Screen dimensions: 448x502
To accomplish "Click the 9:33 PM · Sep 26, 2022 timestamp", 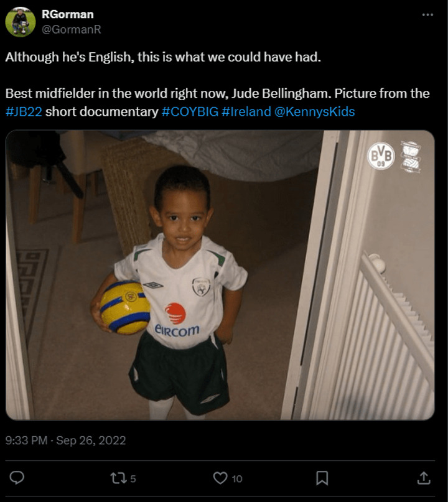I will tap(65, 440).
